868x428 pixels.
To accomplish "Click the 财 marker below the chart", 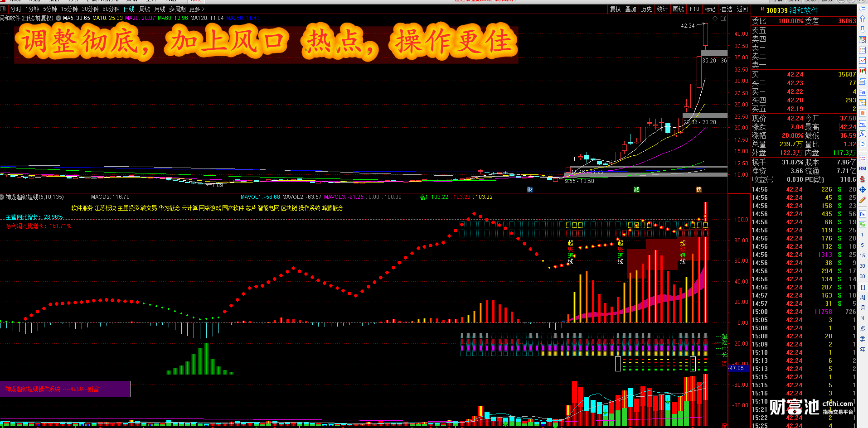I will tap(530, 190).
